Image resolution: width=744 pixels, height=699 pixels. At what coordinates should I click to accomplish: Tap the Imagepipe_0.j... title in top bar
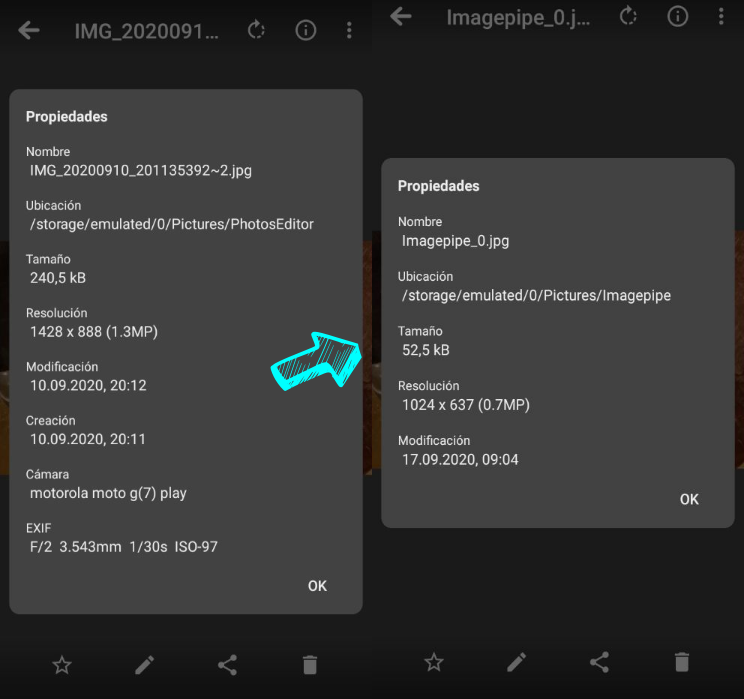[x=518, y=18]
